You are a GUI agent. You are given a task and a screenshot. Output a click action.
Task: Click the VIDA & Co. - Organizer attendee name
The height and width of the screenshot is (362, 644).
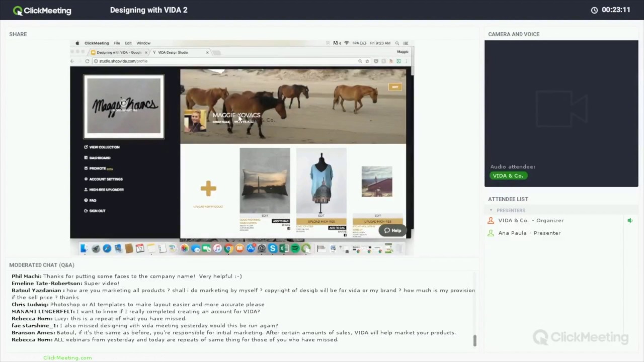click(x=531, y=221)
